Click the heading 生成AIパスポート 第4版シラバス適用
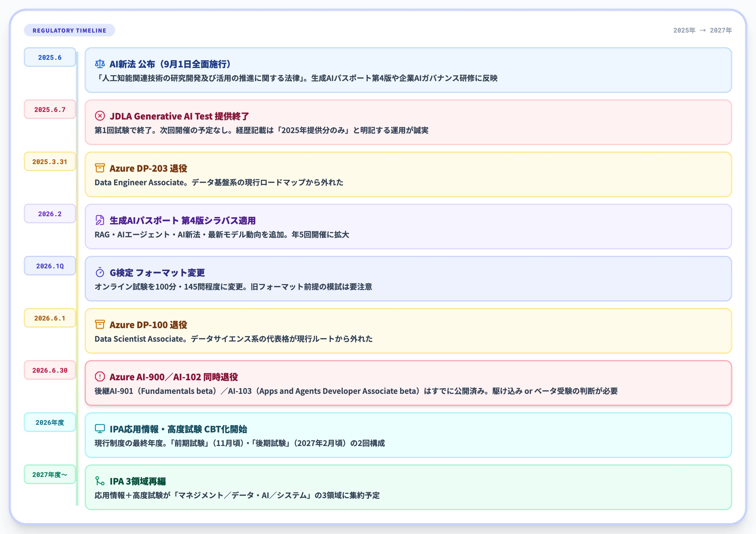This screenshot has height=534, width=756. tap(183, 220)
